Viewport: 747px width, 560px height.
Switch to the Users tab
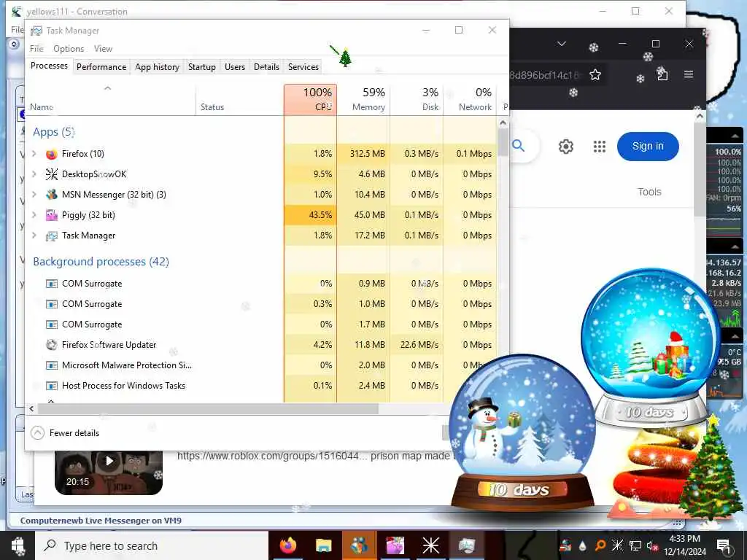[235, 67]
